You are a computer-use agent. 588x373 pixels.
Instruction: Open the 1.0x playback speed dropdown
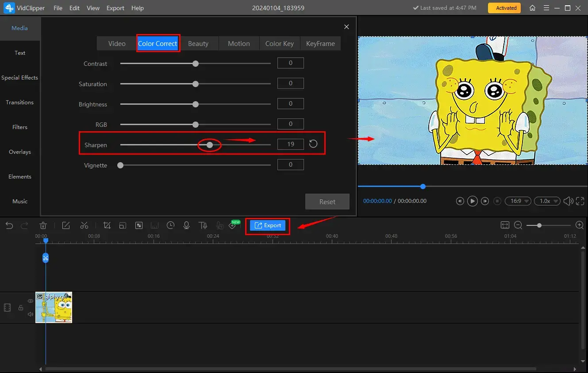547,201
